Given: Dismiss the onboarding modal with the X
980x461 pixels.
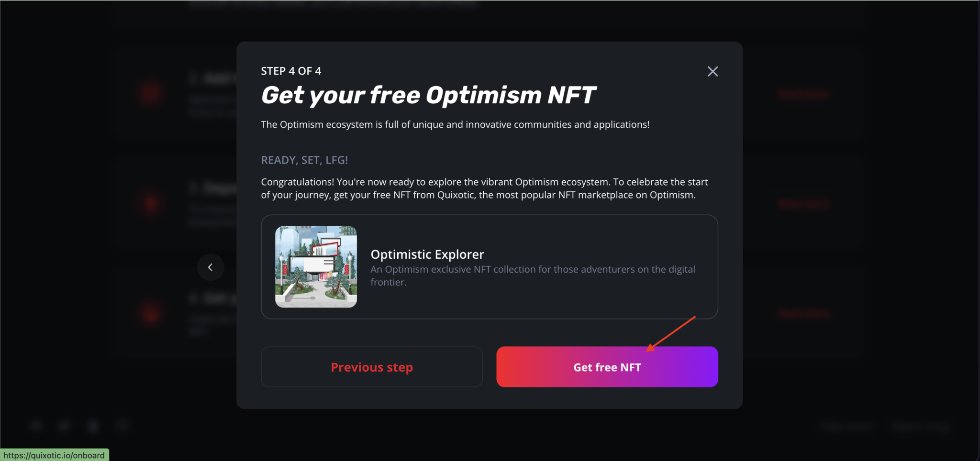Looking at the screenshot, I should click(x=712, y=71).
